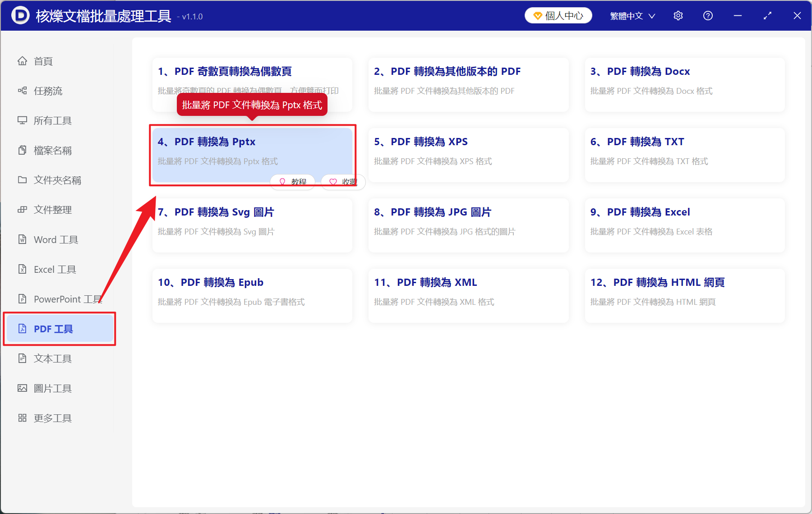
Task: Open Word 工具 section
Action: coord(55,239)
